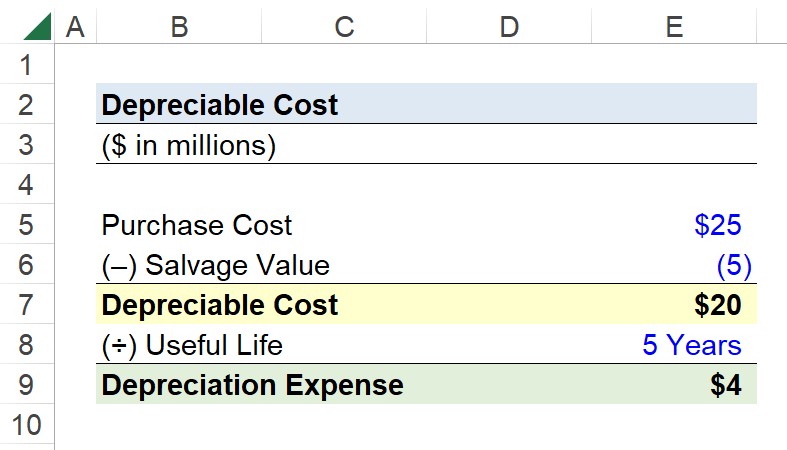The width and height of the screenshot is (787, 450).
Task: Select row 1 header
Action: tap(27, 65)
